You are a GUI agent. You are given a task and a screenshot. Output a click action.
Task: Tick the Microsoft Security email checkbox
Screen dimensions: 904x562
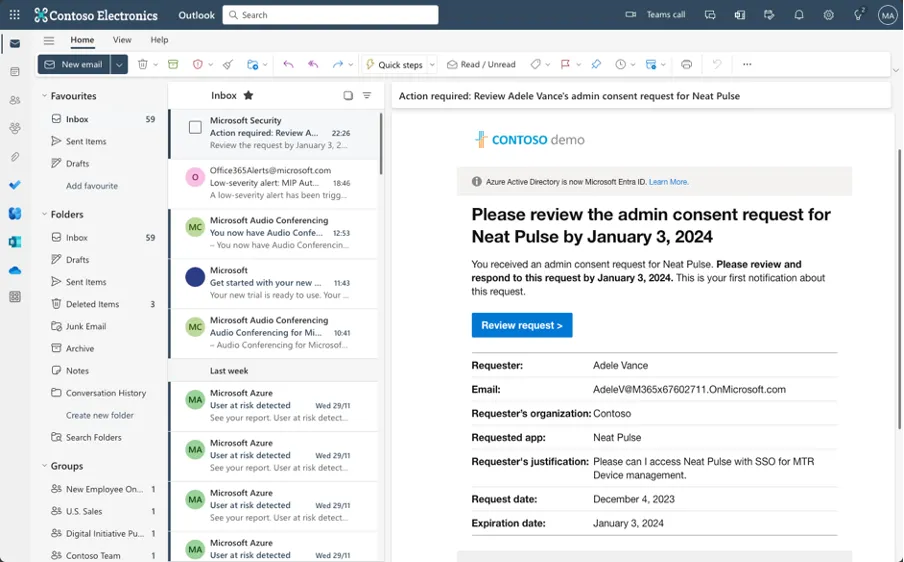[x=195, y=127]
